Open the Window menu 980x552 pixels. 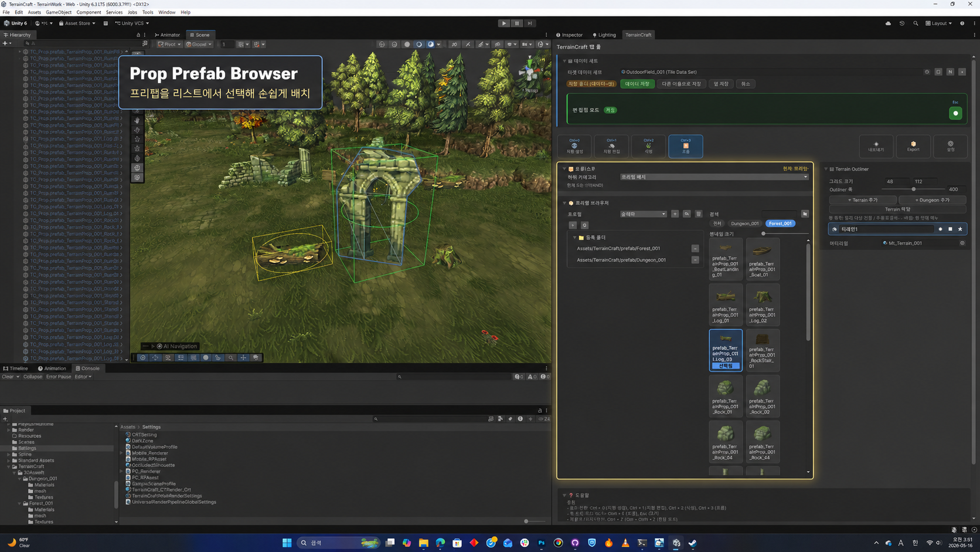(166, 12)
